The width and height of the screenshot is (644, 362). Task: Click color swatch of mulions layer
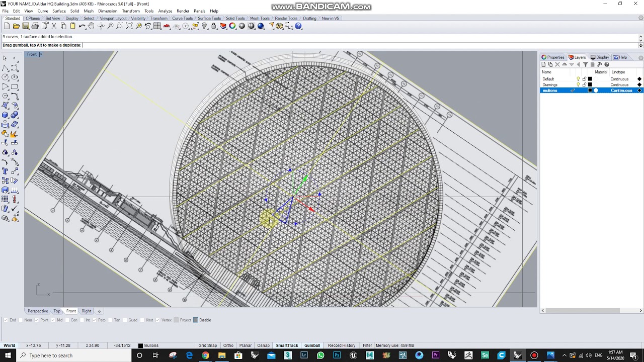coord(590,90)
